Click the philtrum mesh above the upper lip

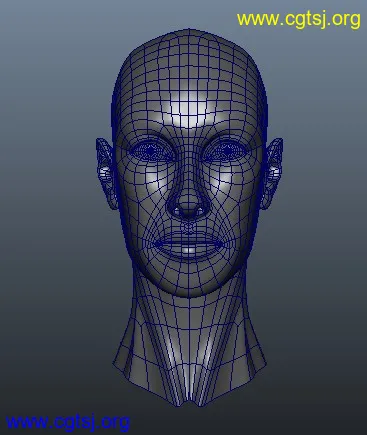click(x=189, y=228)
